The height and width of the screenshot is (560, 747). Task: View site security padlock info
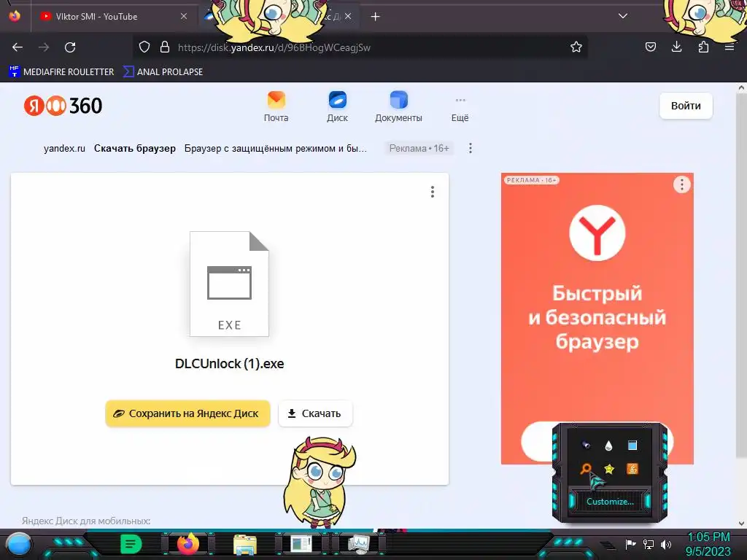(x=165, y=47)
